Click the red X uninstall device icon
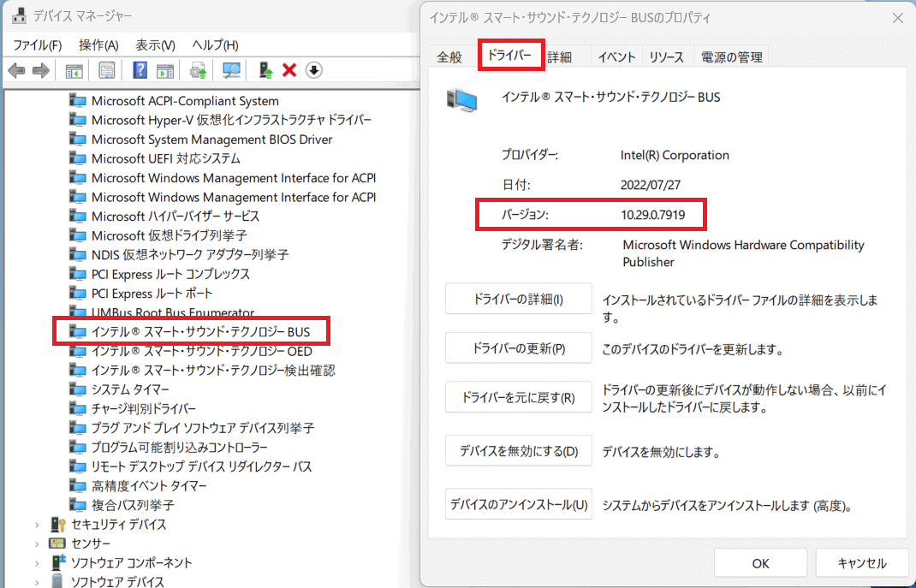The width and height of the screenshot is (916, 588). [x=289, y=71]
